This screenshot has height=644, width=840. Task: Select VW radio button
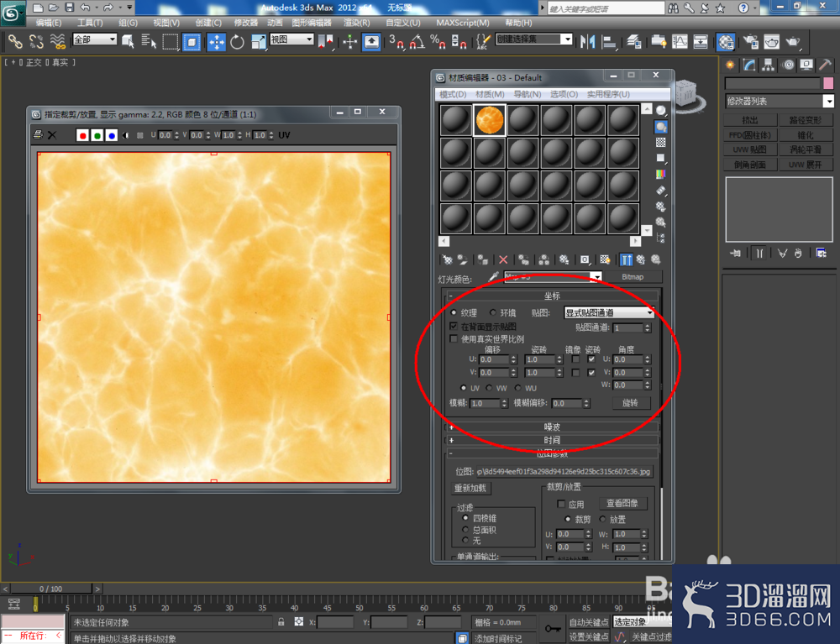[489, 388]
